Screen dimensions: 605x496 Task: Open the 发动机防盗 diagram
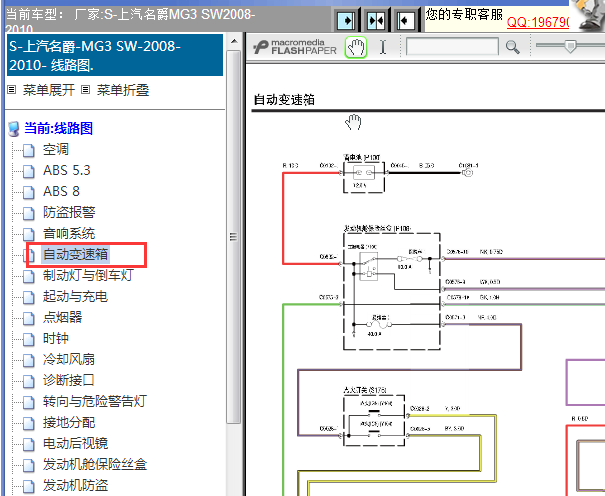[x=76, y=485]
